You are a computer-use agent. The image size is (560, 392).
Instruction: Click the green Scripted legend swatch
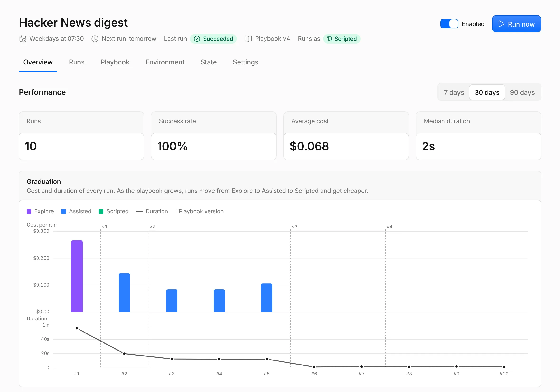[101, 211]
